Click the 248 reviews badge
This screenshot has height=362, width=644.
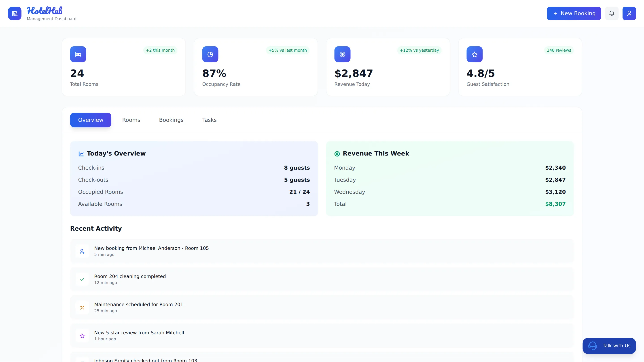(x=559, y=50)
